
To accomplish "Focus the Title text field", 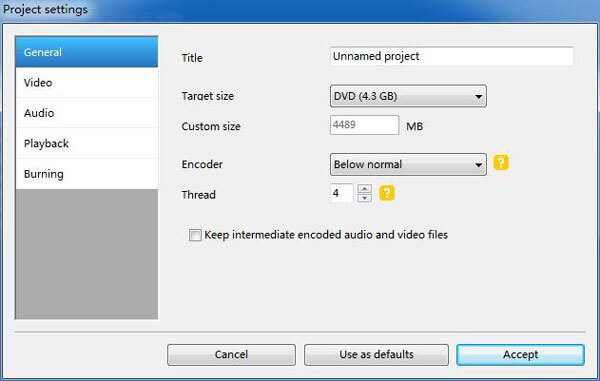I will point(452,56).
